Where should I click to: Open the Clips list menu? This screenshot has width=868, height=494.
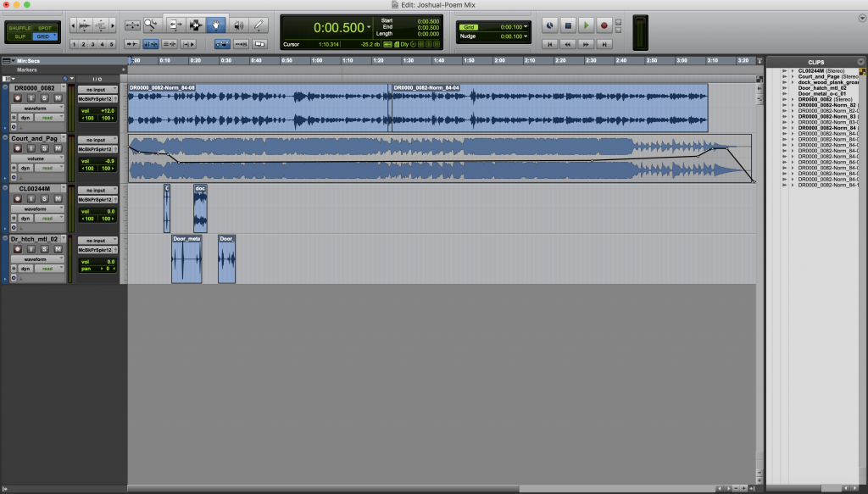861,62
